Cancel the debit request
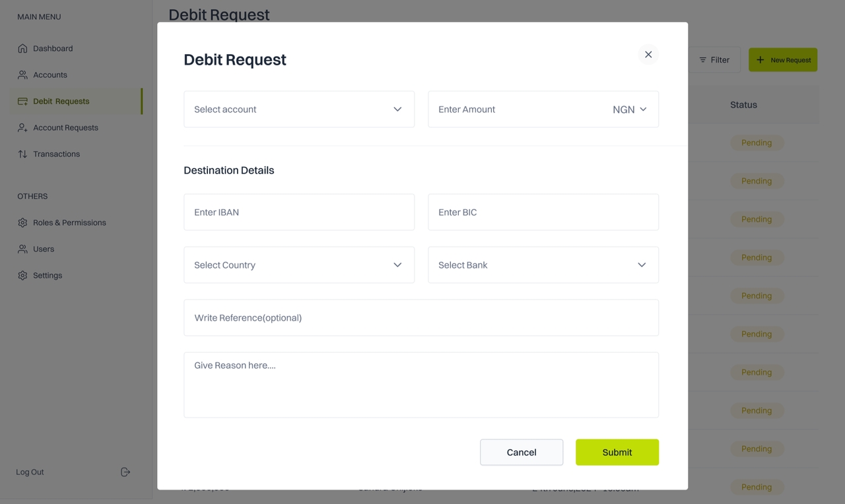This screenshot has height=504, width=845. (x=522, y=453)
